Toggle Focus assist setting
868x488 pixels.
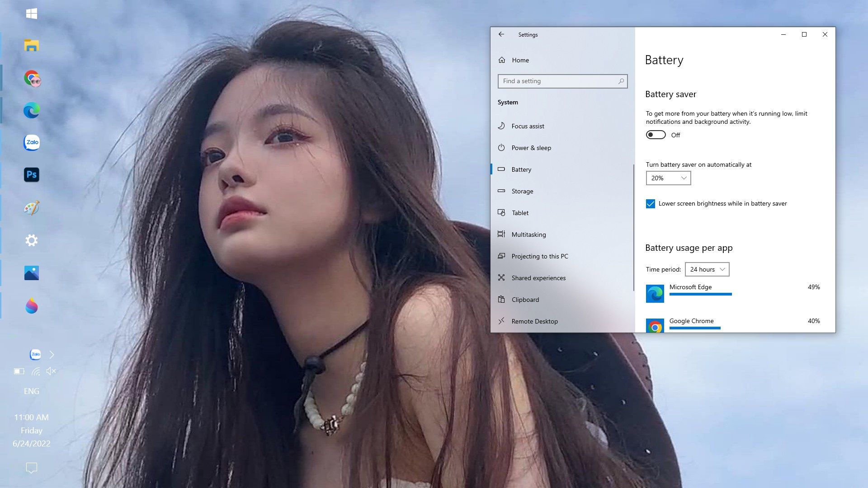pyautogui.click(x=528, y=126)
